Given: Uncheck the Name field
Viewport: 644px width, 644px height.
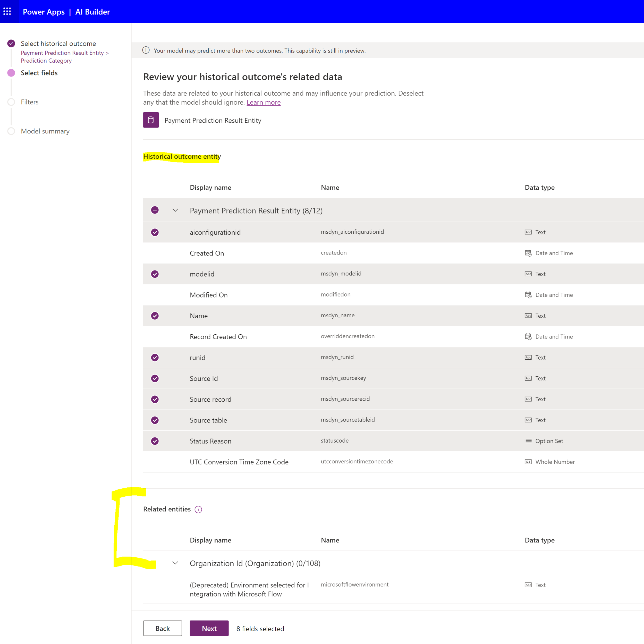Looking at the screenshot, I should [x=155, y=316].
